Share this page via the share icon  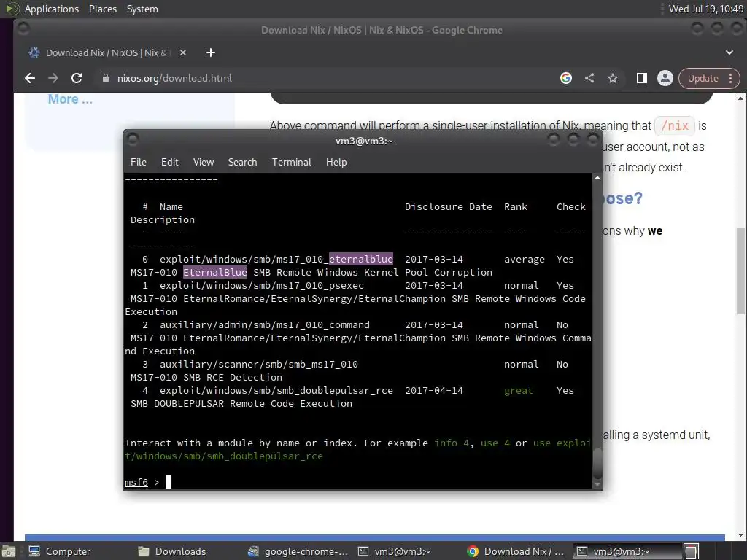589,78
